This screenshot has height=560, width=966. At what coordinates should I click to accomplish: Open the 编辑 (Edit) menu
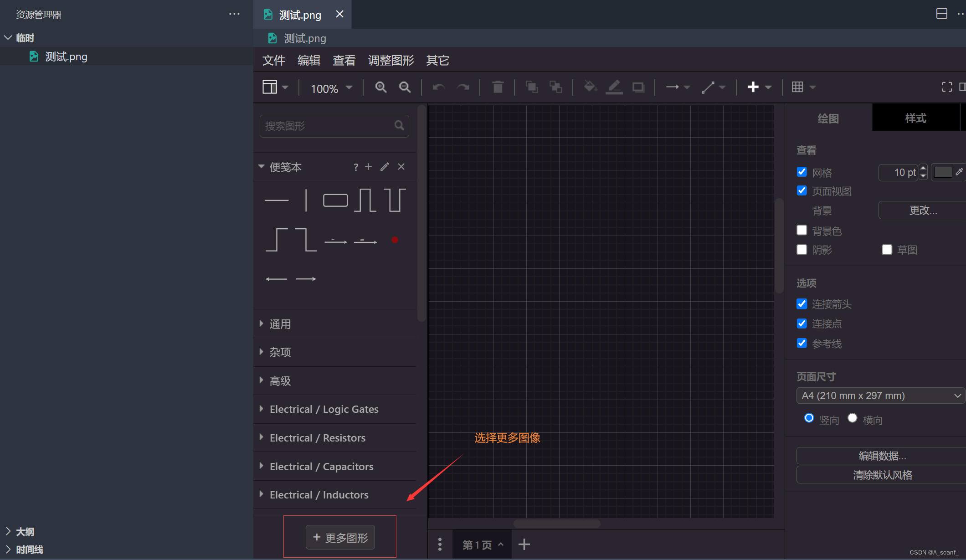point(309,60)
